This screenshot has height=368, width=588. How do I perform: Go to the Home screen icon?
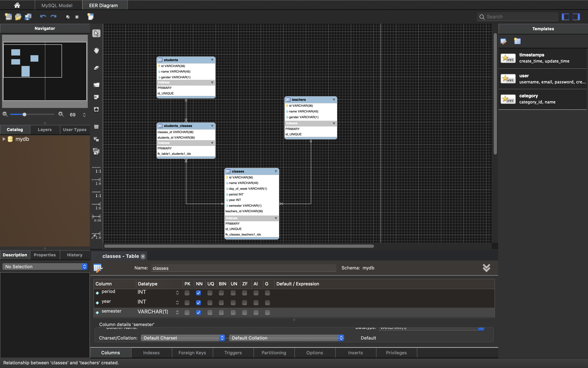[x=17, y=5]
